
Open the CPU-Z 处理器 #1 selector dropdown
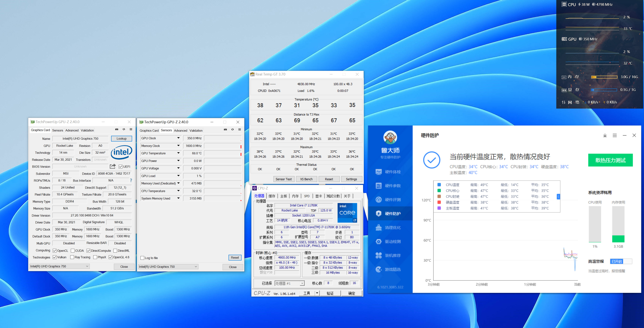(302, 283)
